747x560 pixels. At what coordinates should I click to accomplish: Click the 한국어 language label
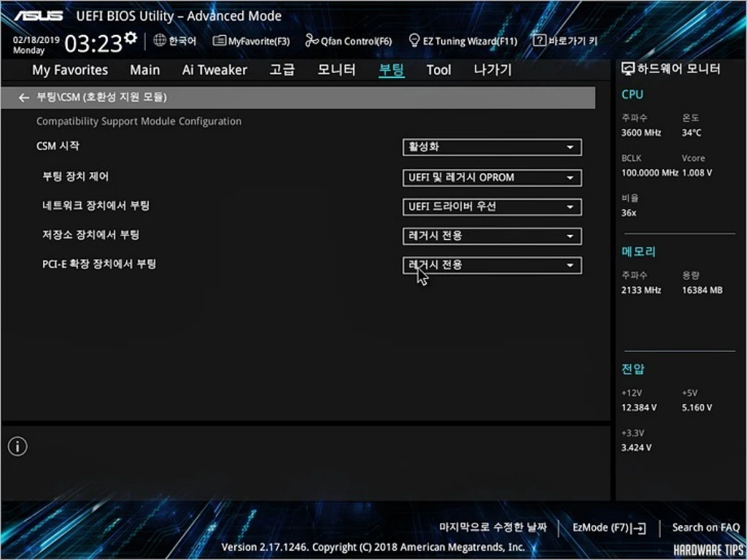(182, 41)
